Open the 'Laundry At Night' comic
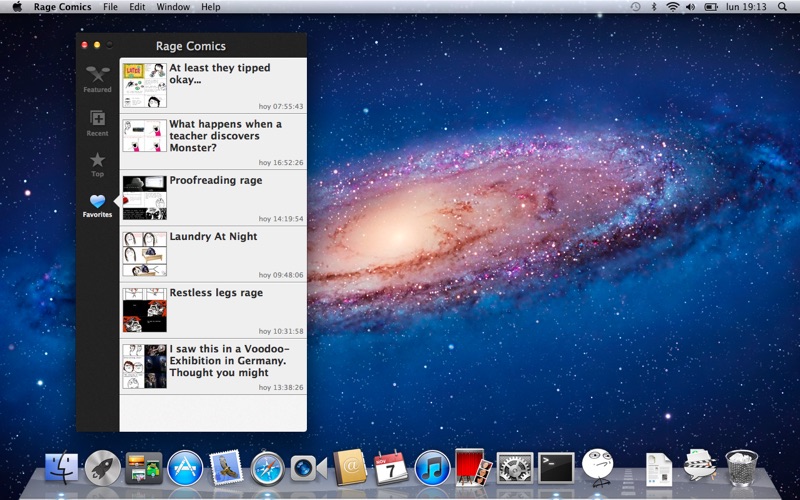Image resolution: width=800 pixels, height=500 pixels. pos(213,237)
